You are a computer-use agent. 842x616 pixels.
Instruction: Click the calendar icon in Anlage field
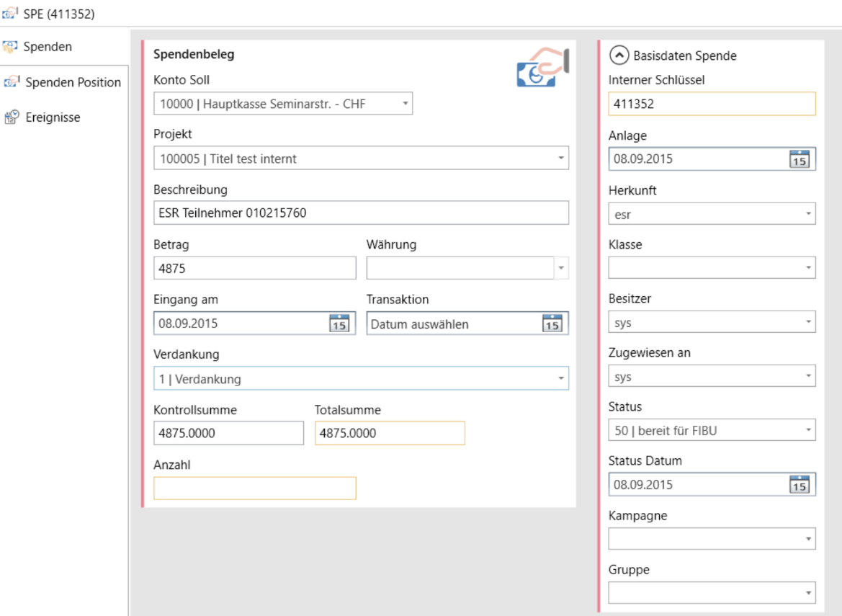pyautogui.click(x=800, y=159)
